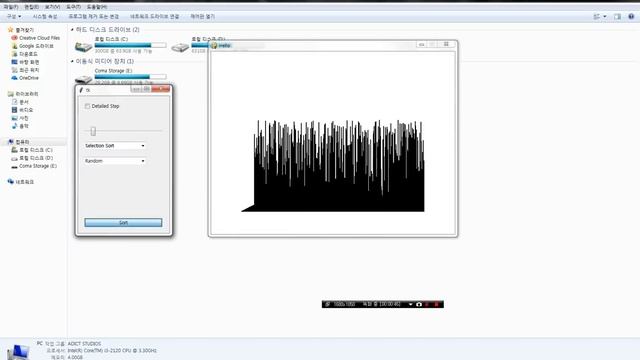Image resolution: width=640 pixels, height=360 pixels.
Task: Click System Properties in Explorer toolbar
Action: pos(45,16)
